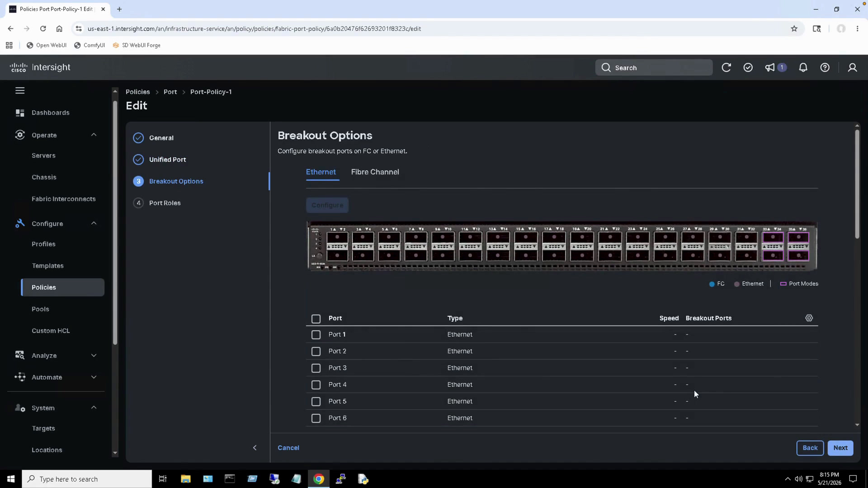Cancel the policy edit

point(288,448)
